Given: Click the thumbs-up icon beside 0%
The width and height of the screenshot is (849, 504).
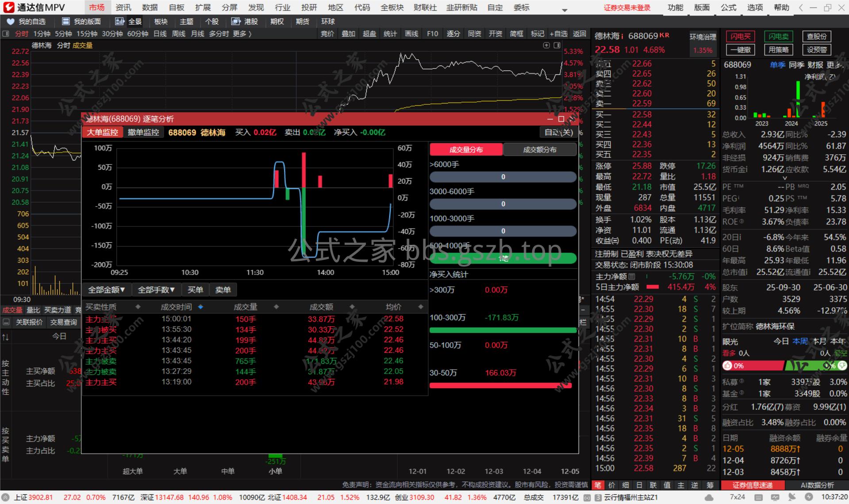Looking at the screenshot, I should click(x=727, y=366).
